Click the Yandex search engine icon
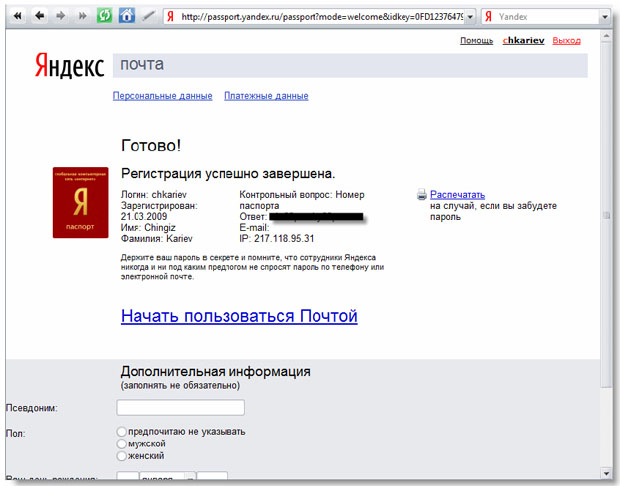Screen dimensions: 620x486 (x=489, y=17)
